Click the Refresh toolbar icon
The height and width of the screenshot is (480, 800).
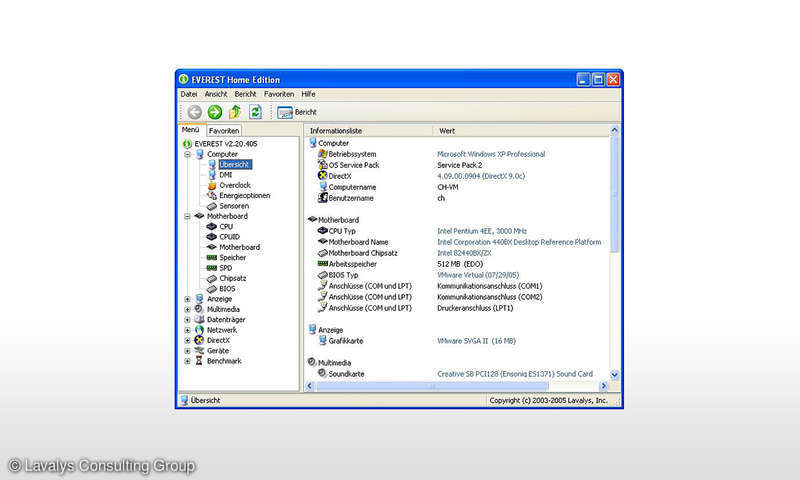point(255,112)
